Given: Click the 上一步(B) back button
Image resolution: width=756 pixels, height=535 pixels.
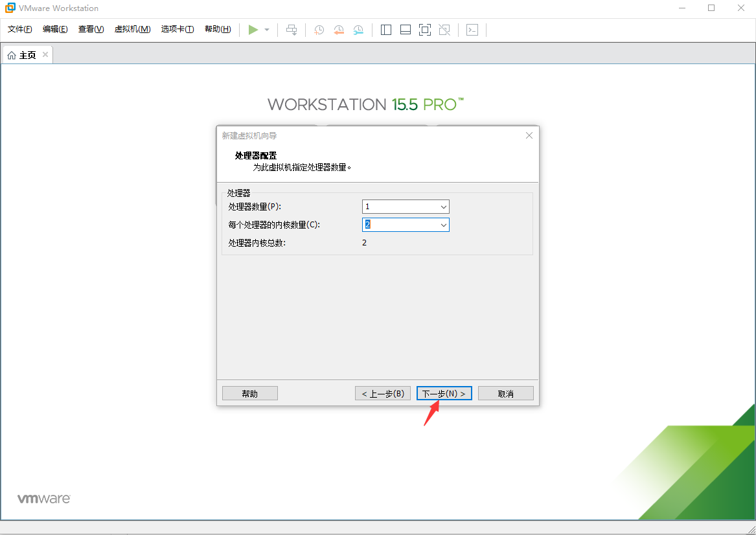Looking at the screenshot, I should click(383, 393).
